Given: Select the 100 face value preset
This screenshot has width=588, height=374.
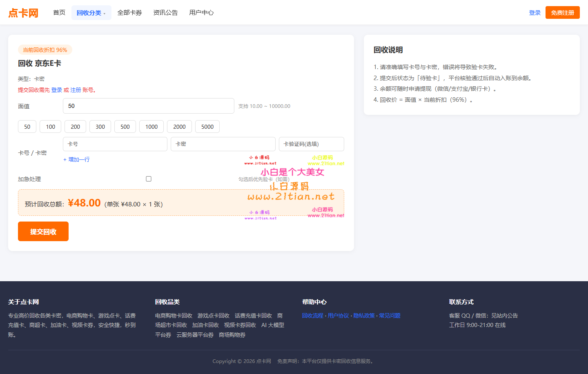Looking at the screenshot, I should click(51, 127).
